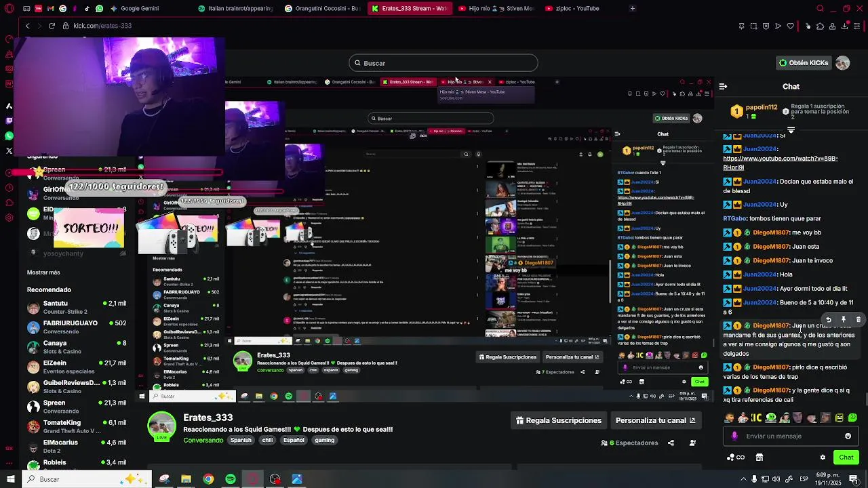Collapse the chat panel icon

[723, 87]
